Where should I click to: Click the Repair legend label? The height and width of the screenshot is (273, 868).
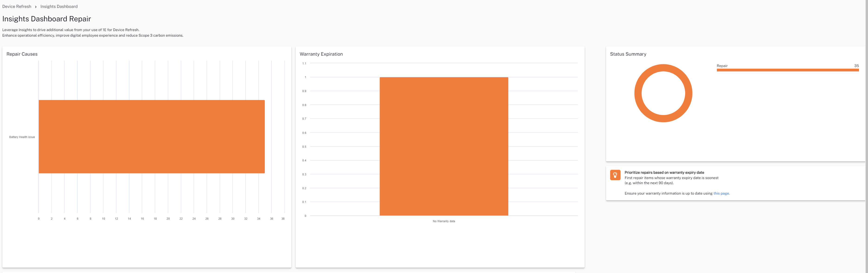[722, 66]
